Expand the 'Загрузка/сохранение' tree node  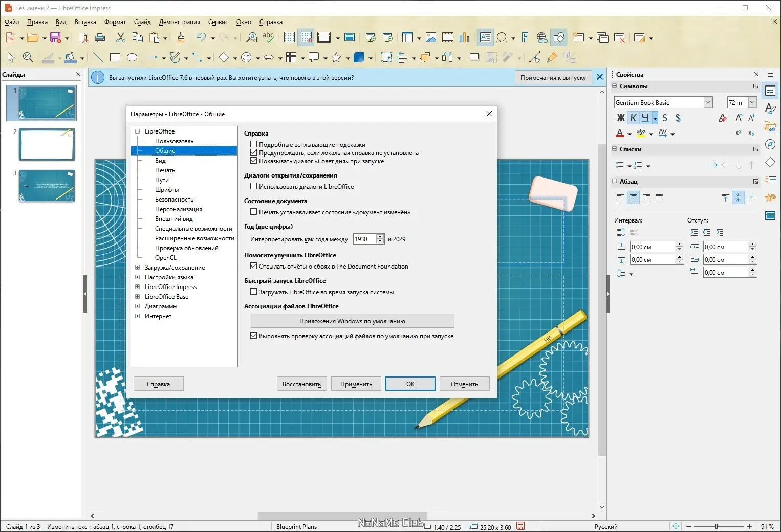(x=137, y=268)
